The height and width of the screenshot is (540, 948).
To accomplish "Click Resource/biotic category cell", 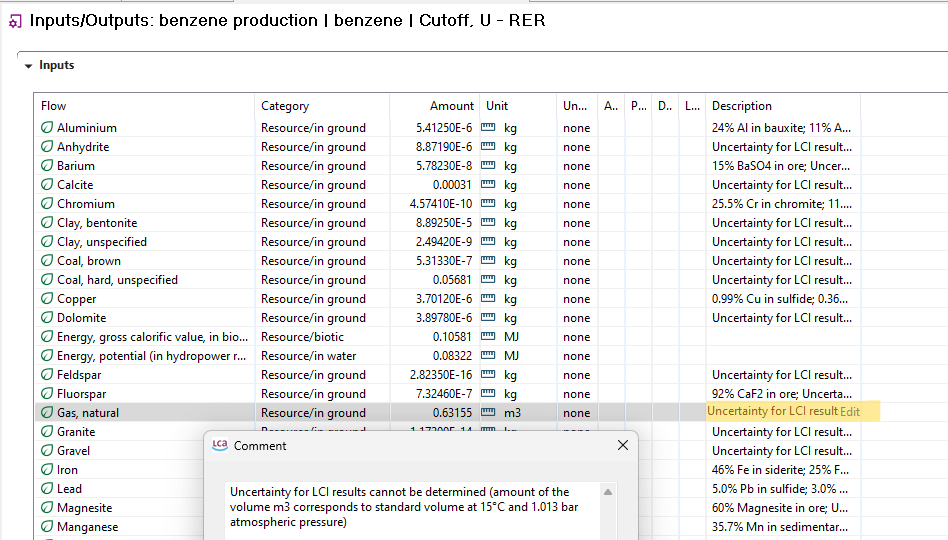I will [x=302, y=337].
